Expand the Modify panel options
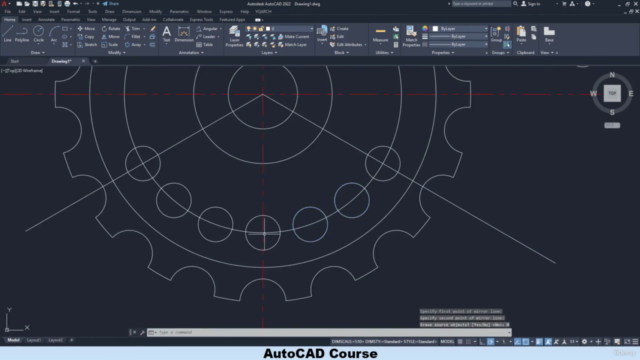 point(117,53)
